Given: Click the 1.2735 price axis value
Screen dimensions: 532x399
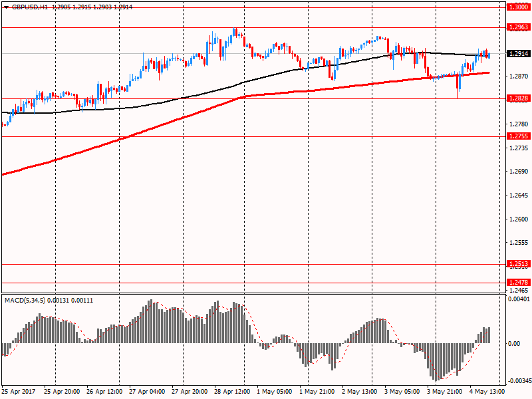Looking at the screenshot, I should 519,148.
